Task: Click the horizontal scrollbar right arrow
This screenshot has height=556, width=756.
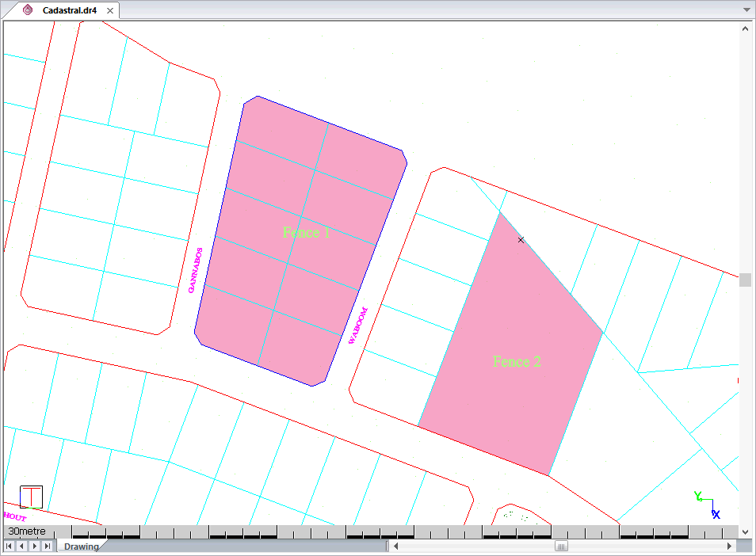Action: coord(730,546)
